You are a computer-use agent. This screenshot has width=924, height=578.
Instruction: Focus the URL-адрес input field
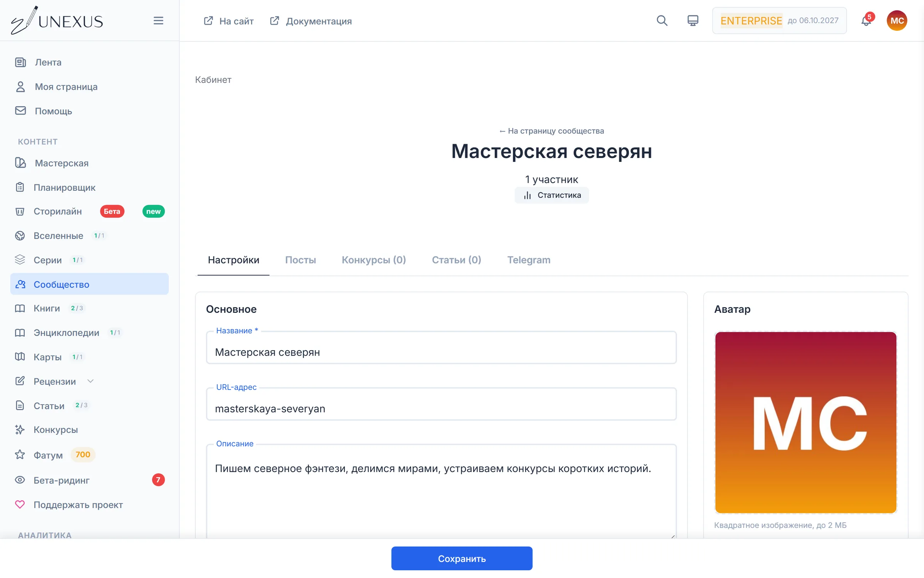(x=441, y=404)
